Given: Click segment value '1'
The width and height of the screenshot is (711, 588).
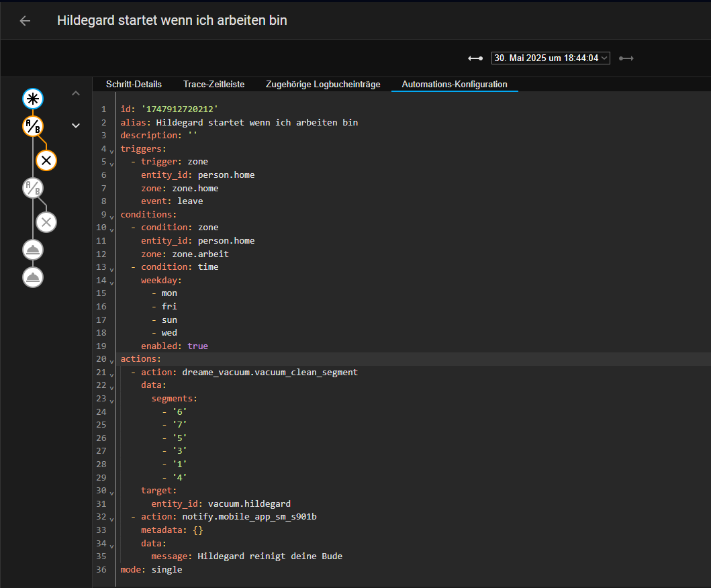Looking at the screenshot, I should (x=179, y=464).
